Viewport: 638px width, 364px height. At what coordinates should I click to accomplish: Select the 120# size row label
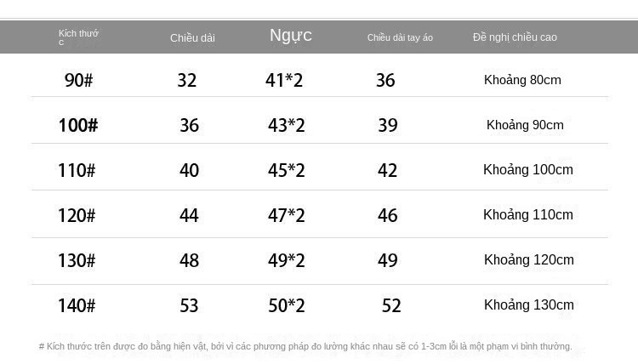tap(77, 215)
